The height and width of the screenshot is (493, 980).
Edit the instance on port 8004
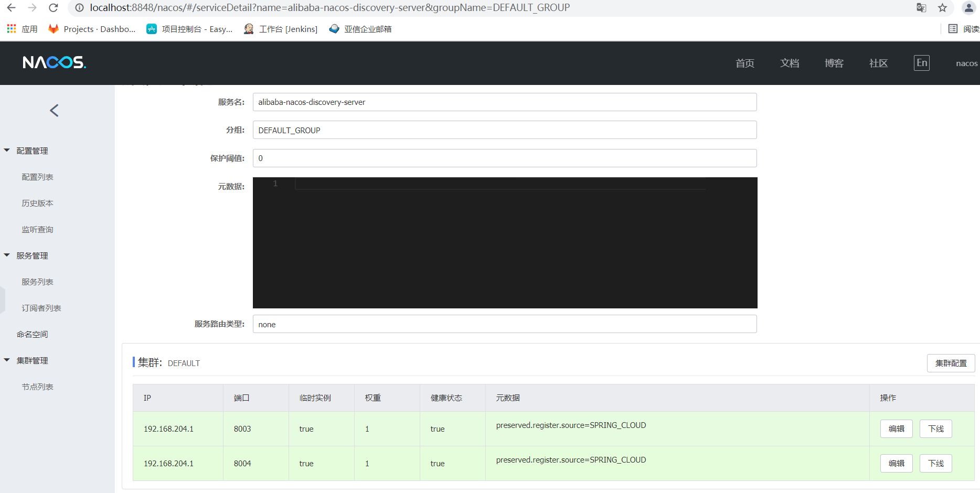[897, 463]
